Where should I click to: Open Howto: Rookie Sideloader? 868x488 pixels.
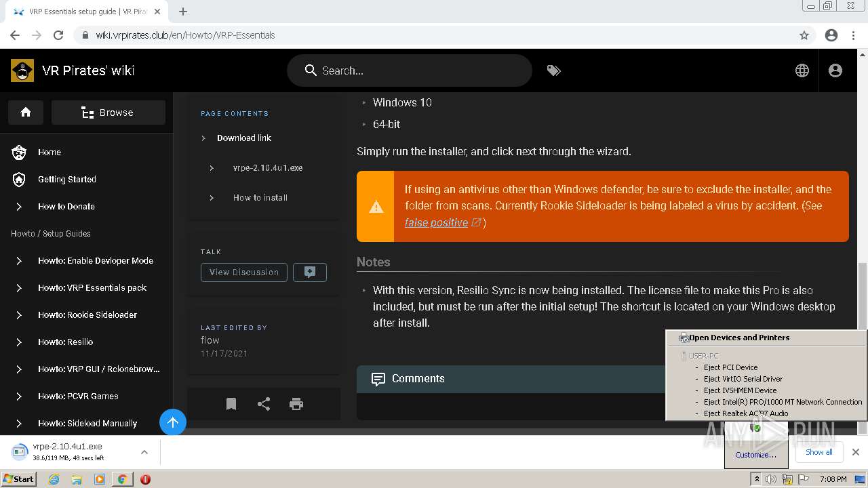click(x=87, y=315)
